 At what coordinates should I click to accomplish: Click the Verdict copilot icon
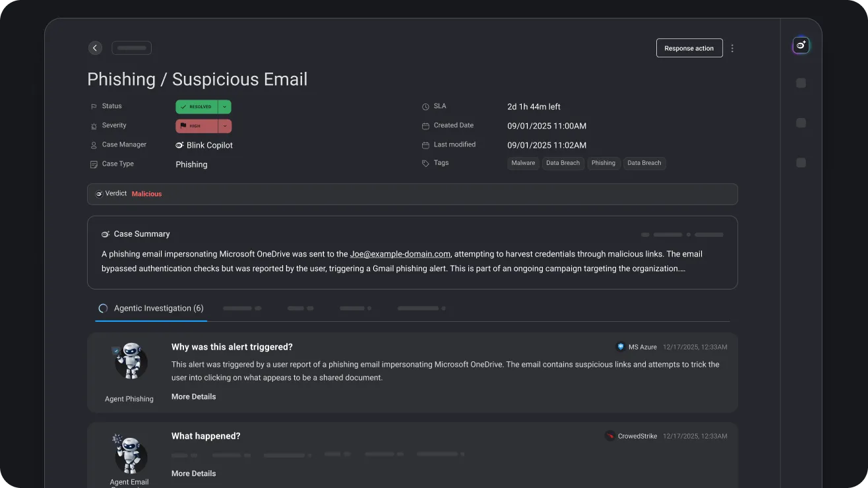(x=99, y=194)
